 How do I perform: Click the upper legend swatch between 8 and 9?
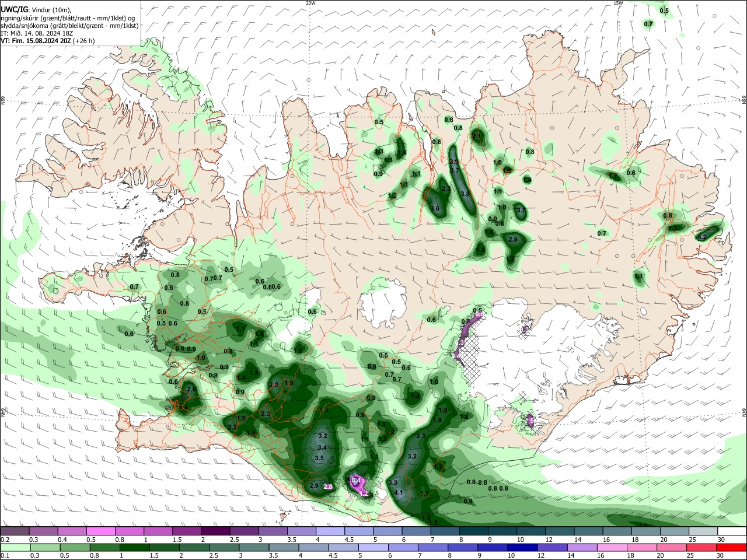(x=474, y=531)
